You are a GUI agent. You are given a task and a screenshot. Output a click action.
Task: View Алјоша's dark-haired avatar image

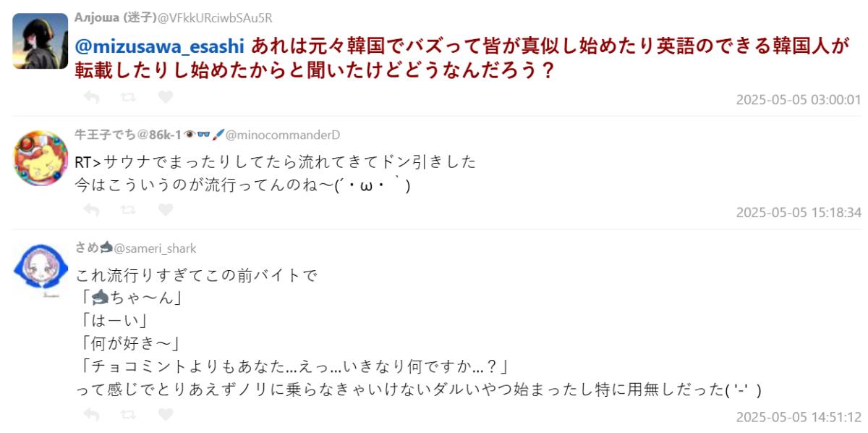(41, 41)
